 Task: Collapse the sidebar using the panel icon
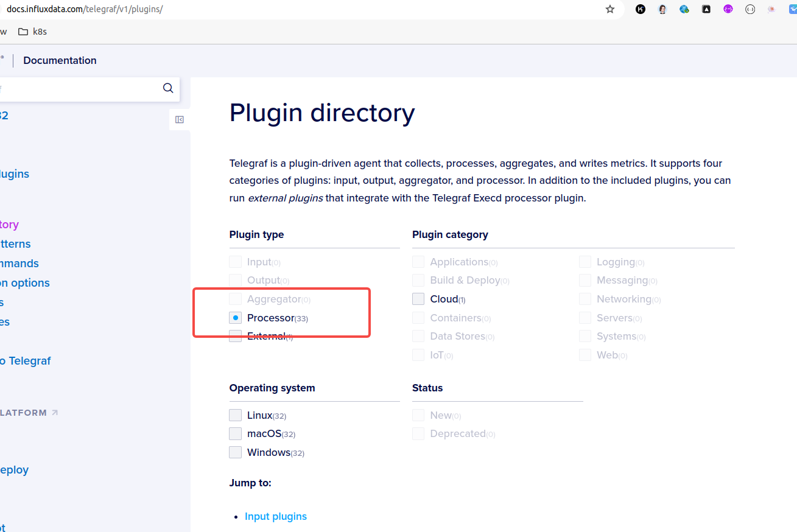pos(180,119)
